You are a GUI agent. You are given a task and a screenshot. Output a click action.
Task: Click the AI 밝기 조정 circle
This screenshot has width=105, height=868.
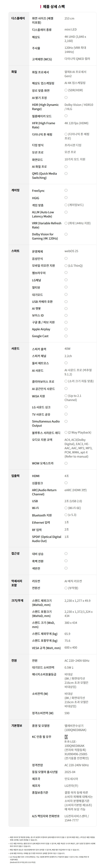(66, 97)
